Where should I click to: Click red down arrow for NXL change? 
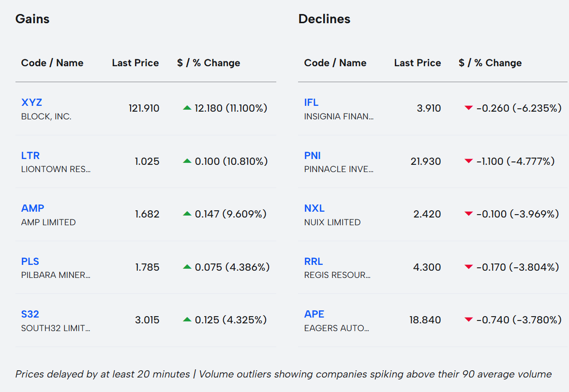(x=468, y=214)
